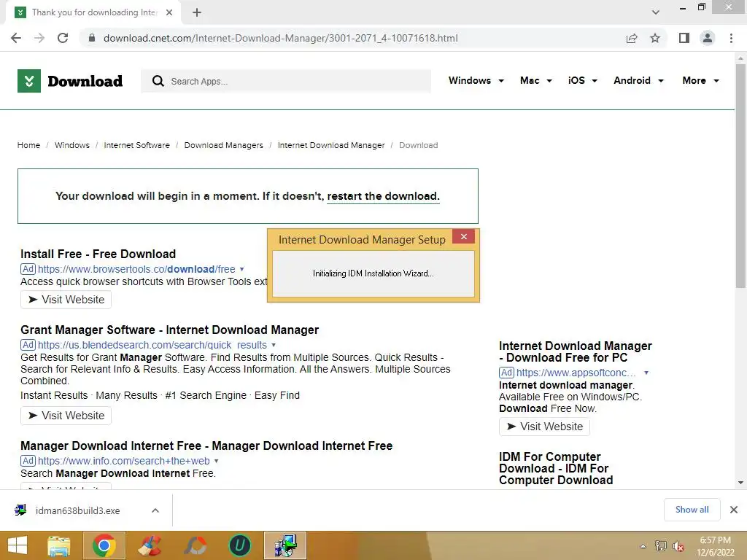This screenshot has height=560, width=747.
Task: Open the Windows breadcrumb link
Action: 72,145
